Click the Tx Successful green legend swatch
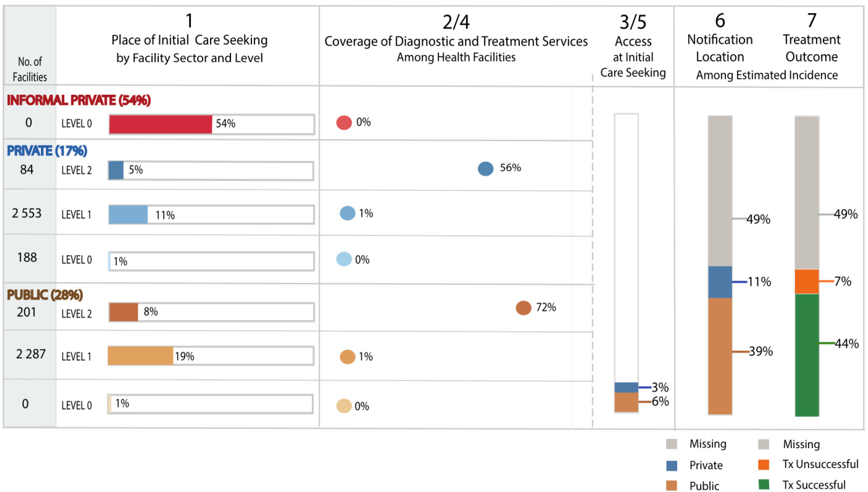868x492 pixels. [x=763, y=485]
